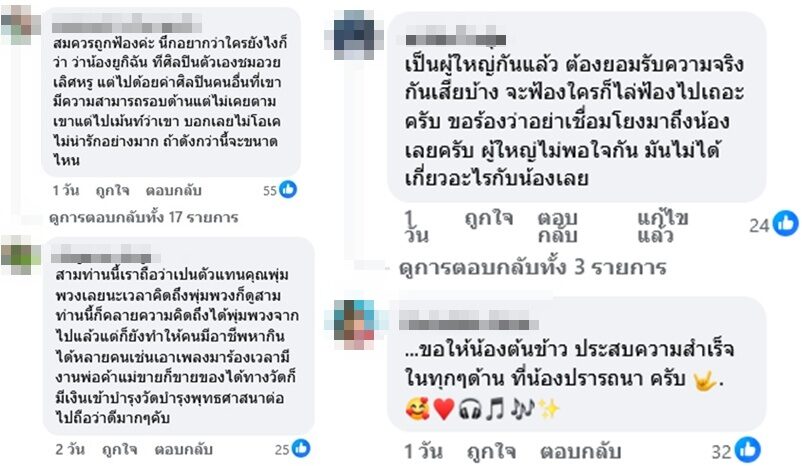Open the profile avatar of the top-left commenter
The image size is (802, 466).
pos(20,25)
